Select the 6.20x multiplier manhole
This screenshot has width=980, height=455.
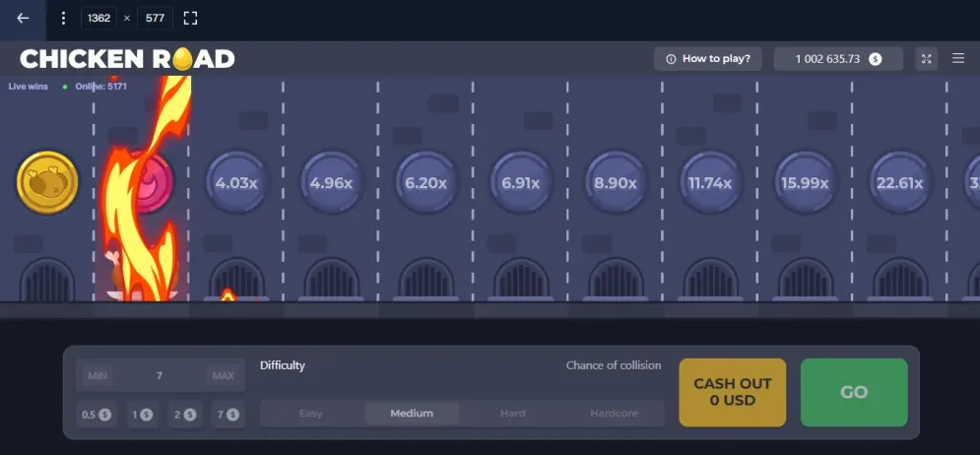click(x=425, y=183)
